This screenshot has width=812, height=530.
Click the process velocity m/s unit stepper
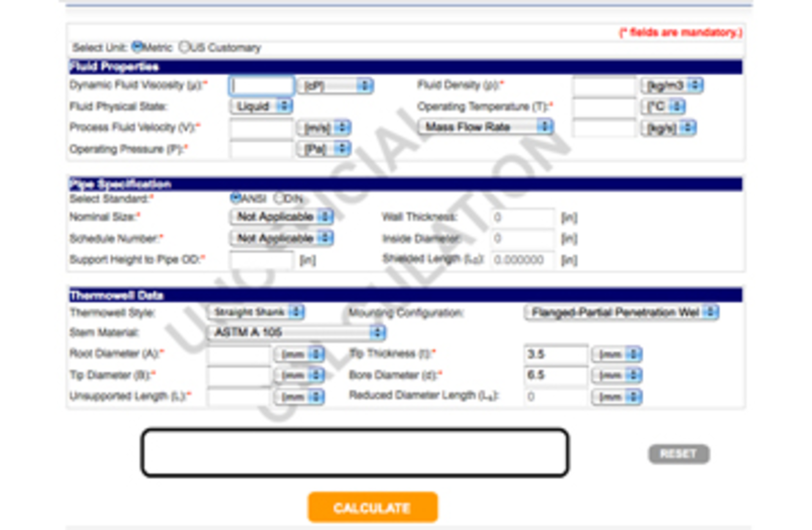point(324,128)
